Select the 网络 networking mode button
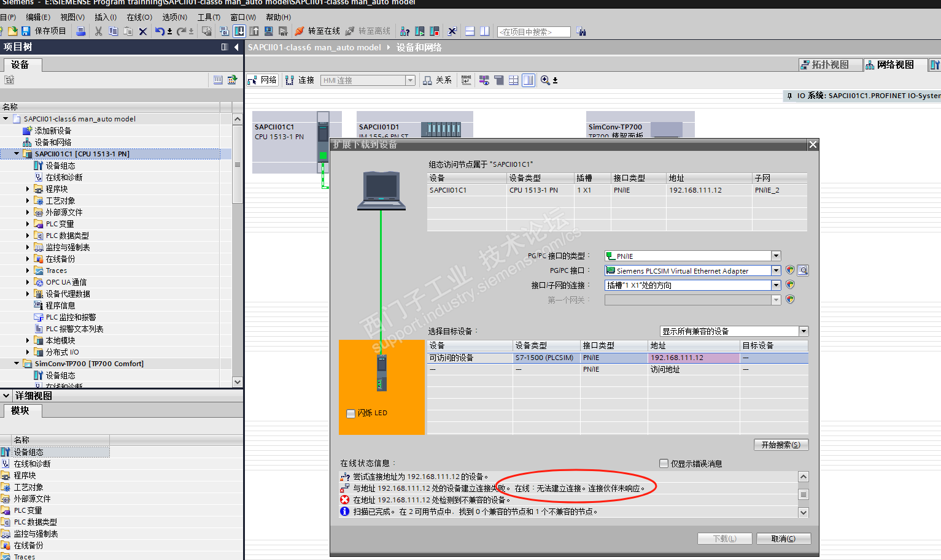941x560 pixels. pos(263,80)
